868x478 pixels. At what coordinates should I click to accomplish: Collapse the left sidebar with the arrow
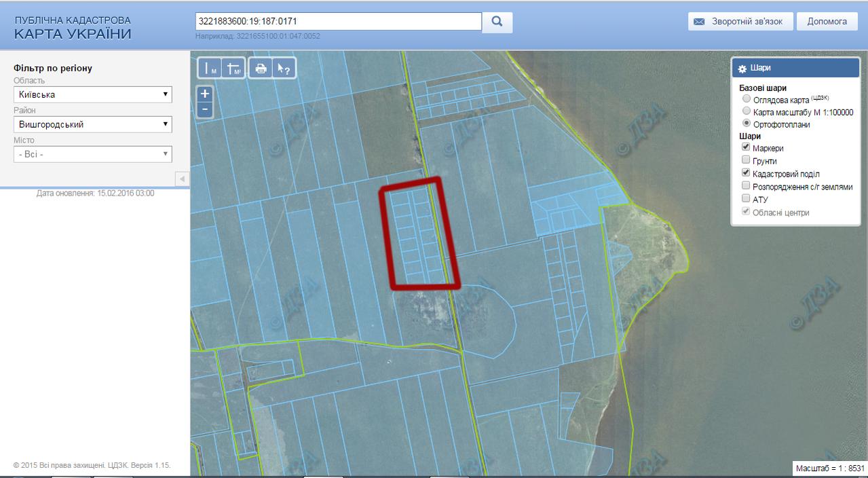pos(182,179)
